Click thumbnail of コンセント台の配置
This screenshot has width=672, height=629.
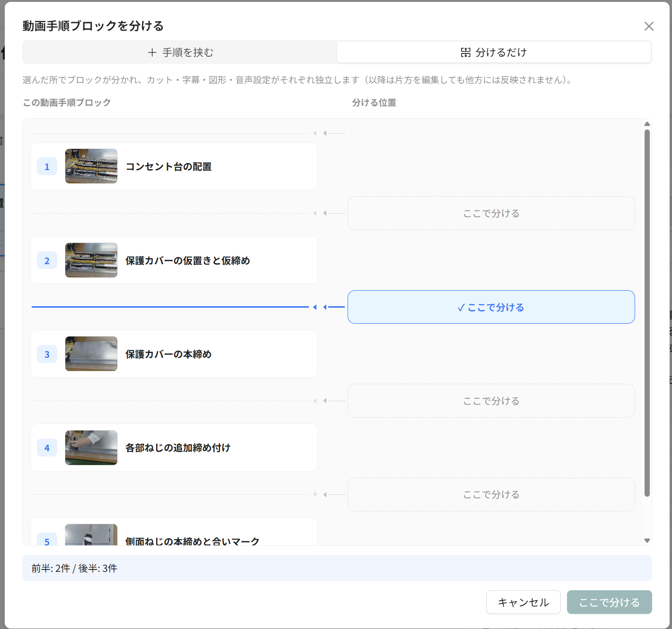91,166
